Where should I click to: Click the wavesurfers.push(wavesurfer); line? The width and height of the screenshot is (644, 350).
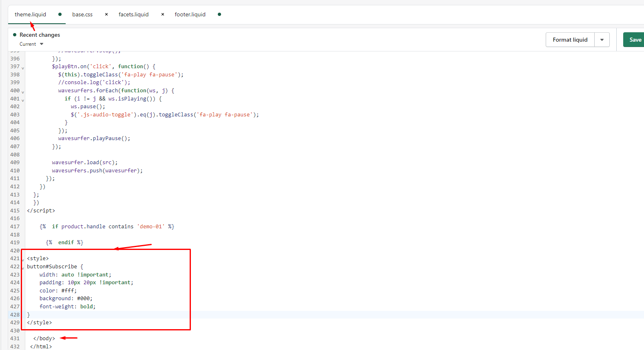[97, 171]
